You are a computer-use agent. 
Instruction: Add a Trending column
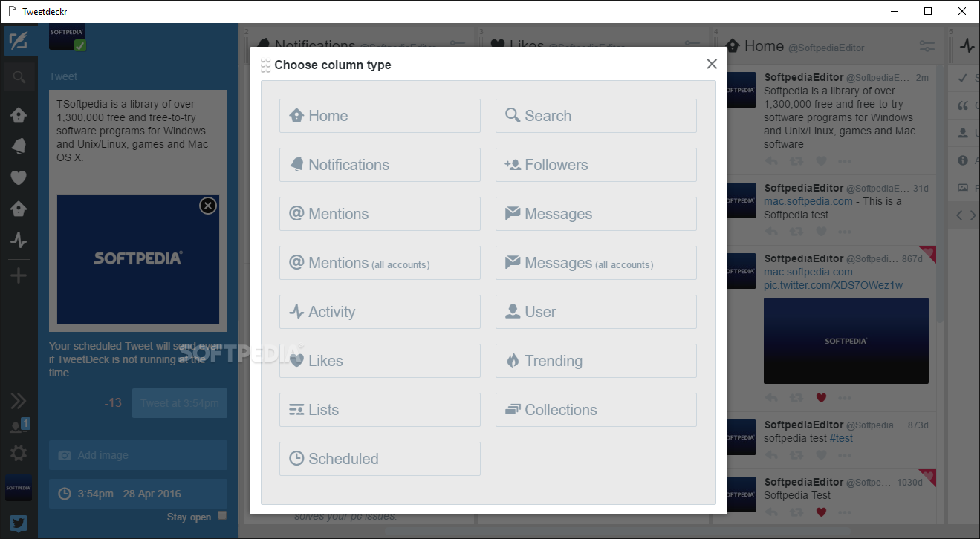click(x=596, y=361)
